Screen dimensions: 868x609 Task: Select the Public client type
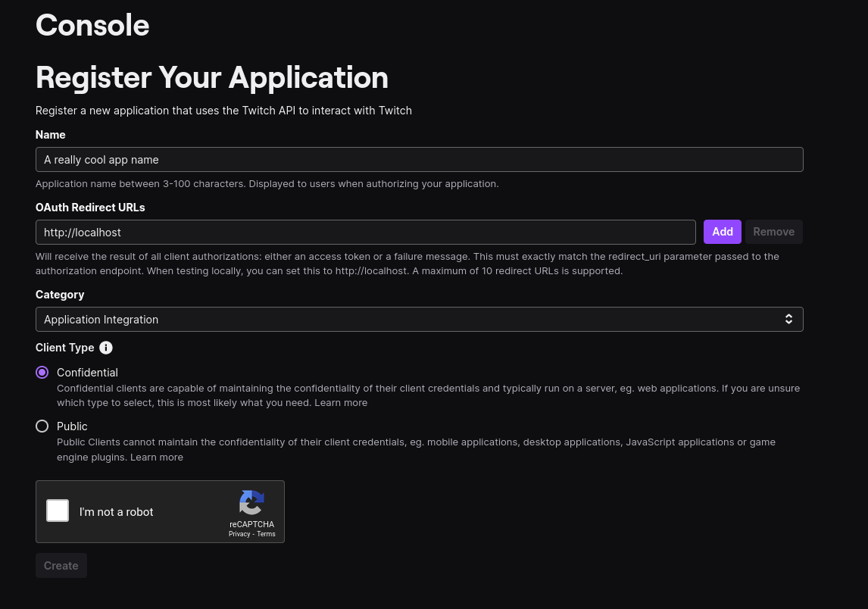42,426
